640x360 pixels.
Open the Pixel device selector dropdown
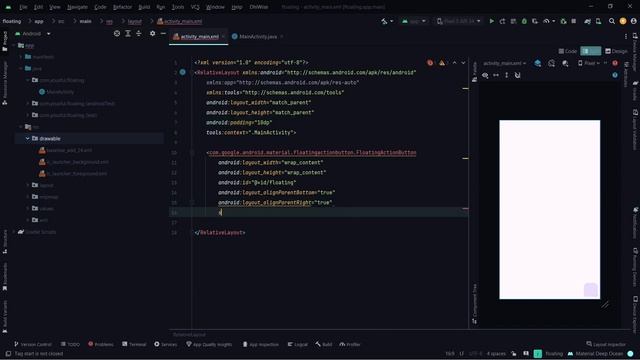click(459, 21)
